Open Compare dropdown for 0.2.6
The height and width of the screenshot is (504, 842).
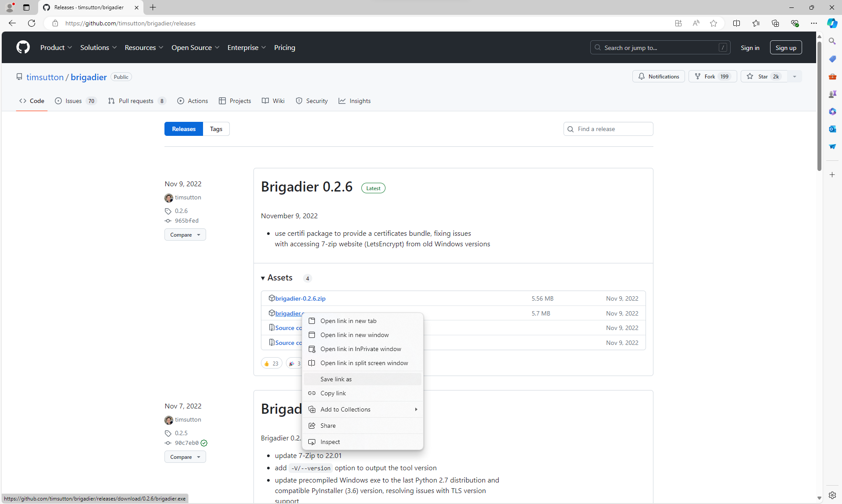click(185, 234)
